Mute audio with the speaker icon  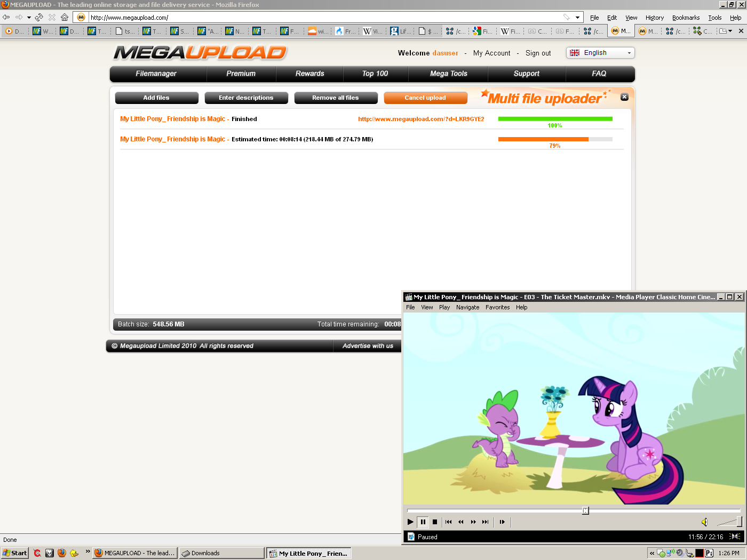[x=704, y=522]
